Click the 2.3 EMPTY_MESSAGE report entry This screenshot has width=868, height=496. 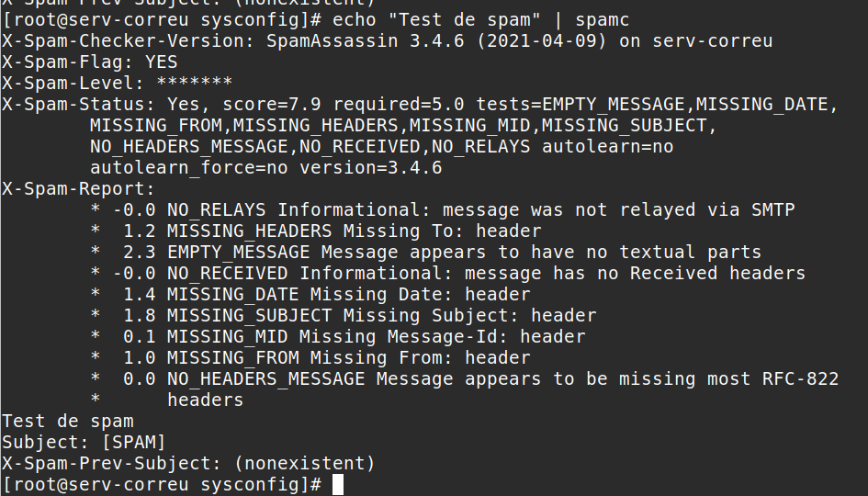tap(441, 252)
